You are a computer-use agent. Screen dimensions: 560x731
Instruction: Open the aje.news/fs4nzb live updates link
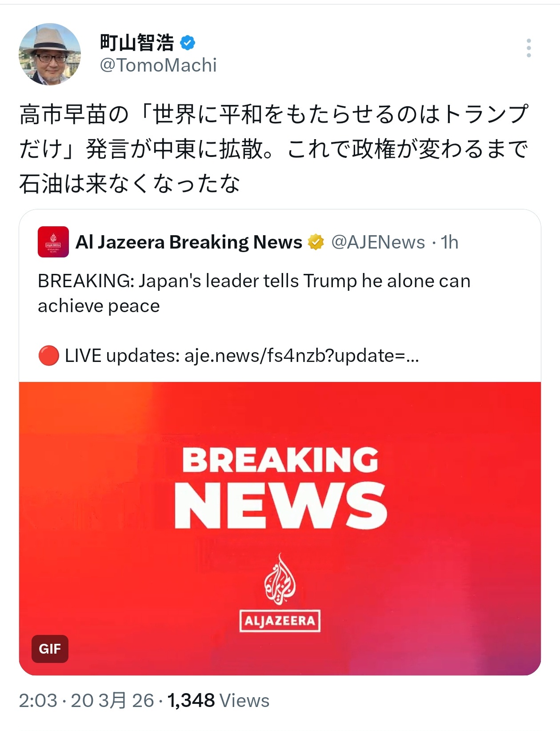(302, 356)
